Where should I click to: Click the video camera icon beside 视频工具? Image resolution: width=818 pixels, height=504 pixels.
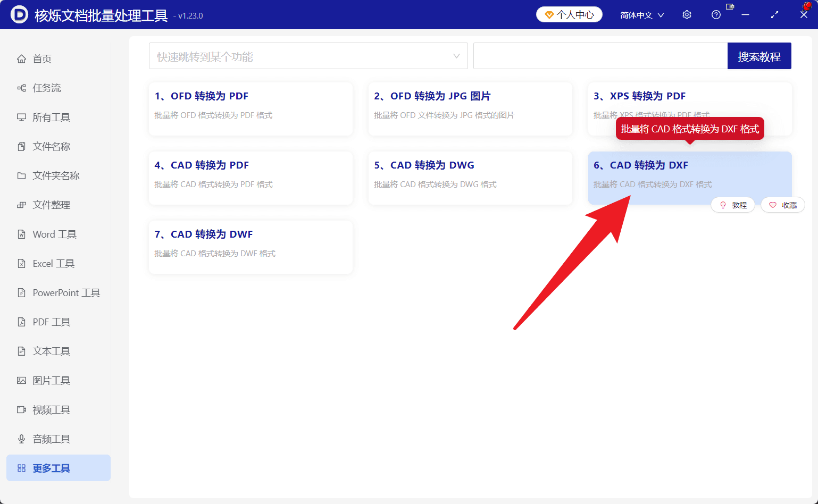click(x=21, y=409)
